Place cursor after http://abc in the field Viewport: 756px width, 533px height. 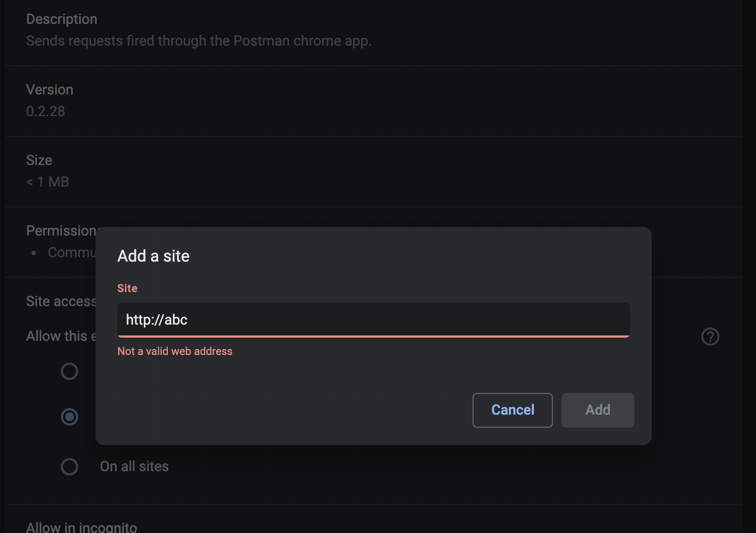coord(190,320)
